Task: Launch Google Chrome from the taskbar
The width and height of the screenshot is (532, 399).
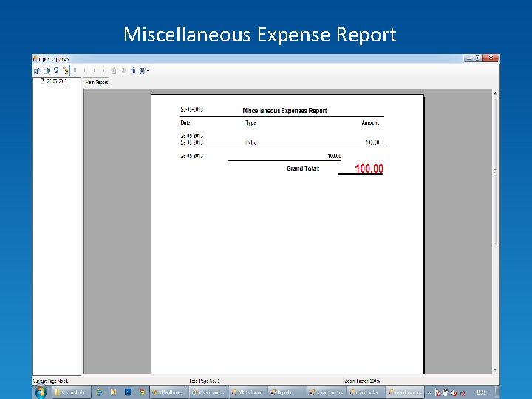Action: tap(142, 392)
